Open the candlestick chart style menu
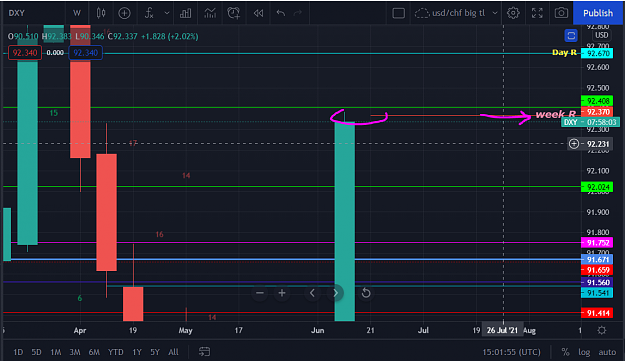 pos(101,13)
